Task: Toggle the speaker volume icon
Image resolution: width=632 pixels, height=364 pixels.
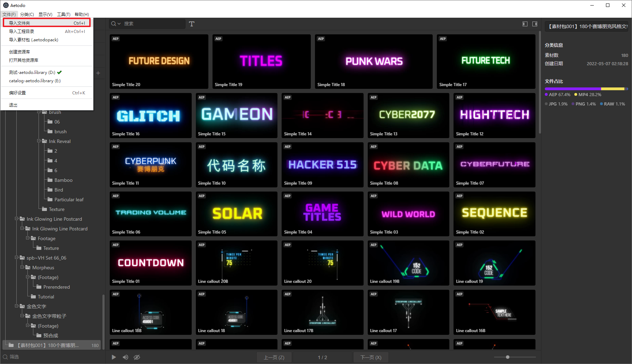Action: tap(125, 357)
